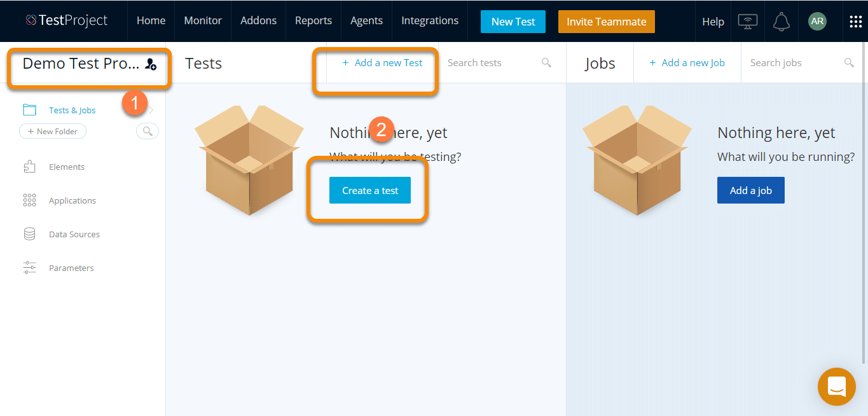Open the apps grid menu
Screen dimensions: 868x416
[855, 22]
